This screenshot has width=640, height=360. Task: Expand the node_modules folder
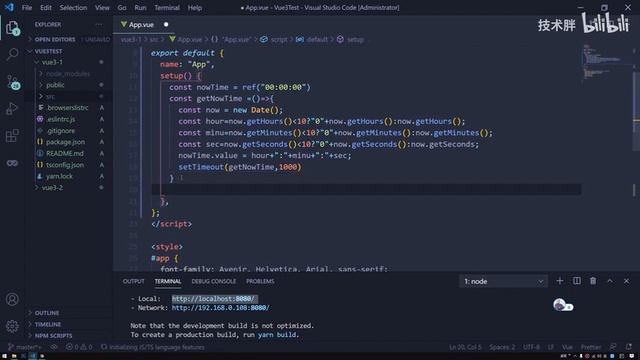67,74
